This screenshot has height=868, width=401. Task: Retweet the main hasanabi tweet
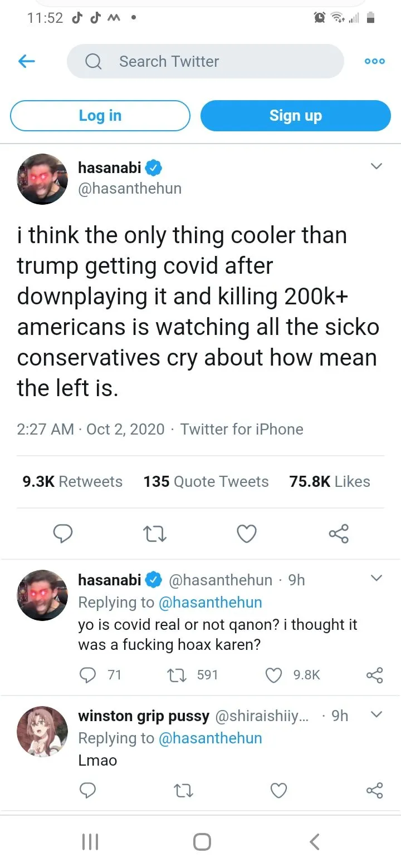(x=155, y=534)
